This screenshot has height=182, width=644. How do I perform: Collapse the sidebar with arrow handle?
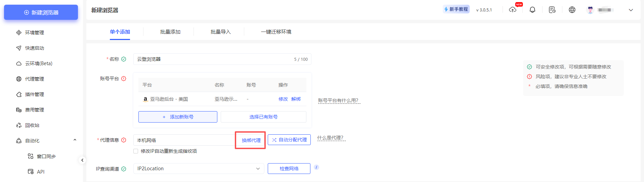[82, 160]
